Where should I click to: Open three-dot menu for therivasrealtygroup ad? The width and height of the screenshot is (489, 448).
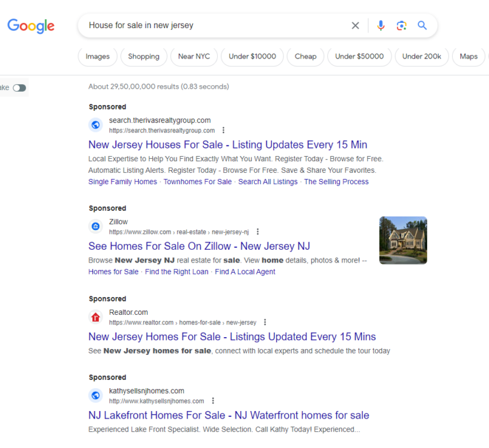[223, 130]
